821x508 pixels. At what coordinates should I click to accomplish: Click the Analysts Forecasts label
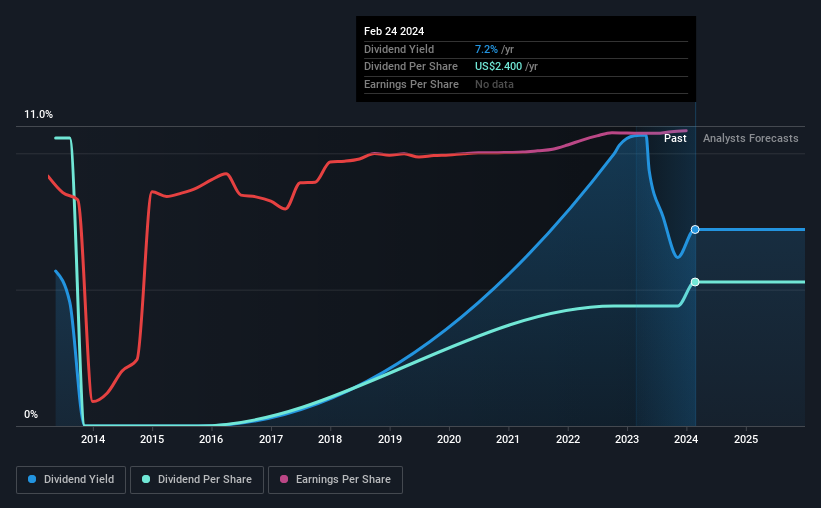(750, 138)
